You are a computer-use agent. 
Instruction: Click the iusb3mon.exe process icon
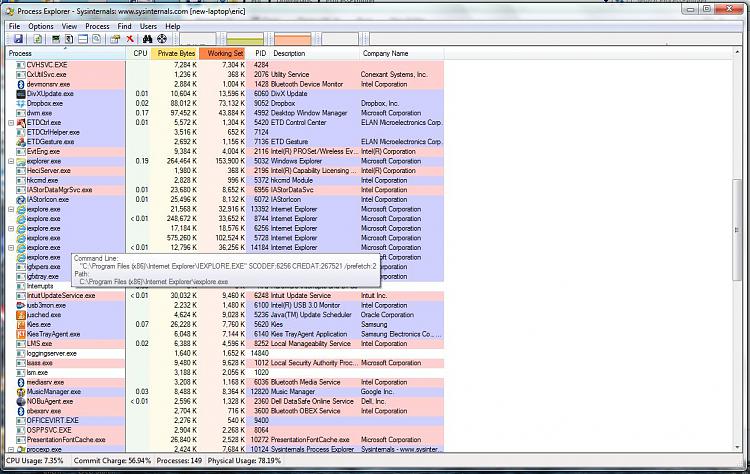pos(21,305)
